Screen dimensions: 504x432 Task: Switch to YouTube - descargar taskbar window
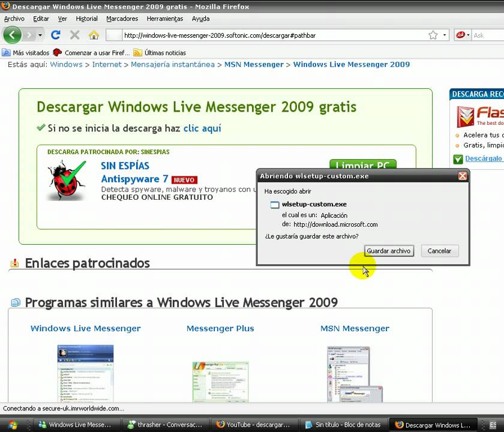(254, 425)
